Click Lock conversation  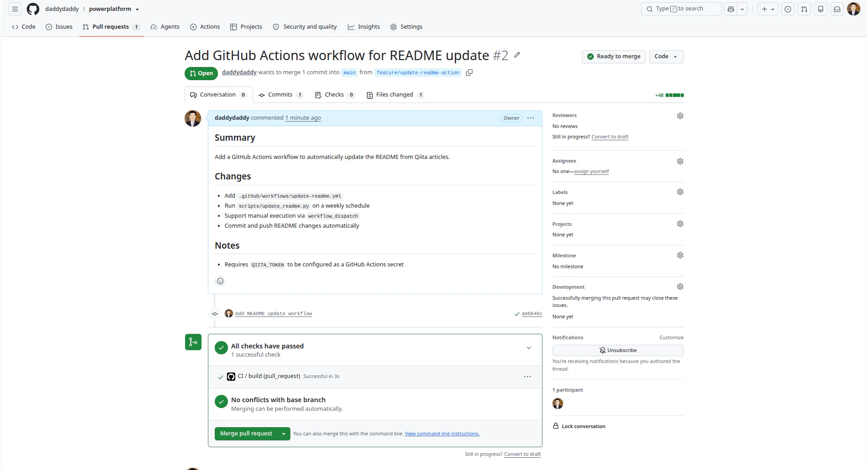pyautogui.click(x=579, y=426)
